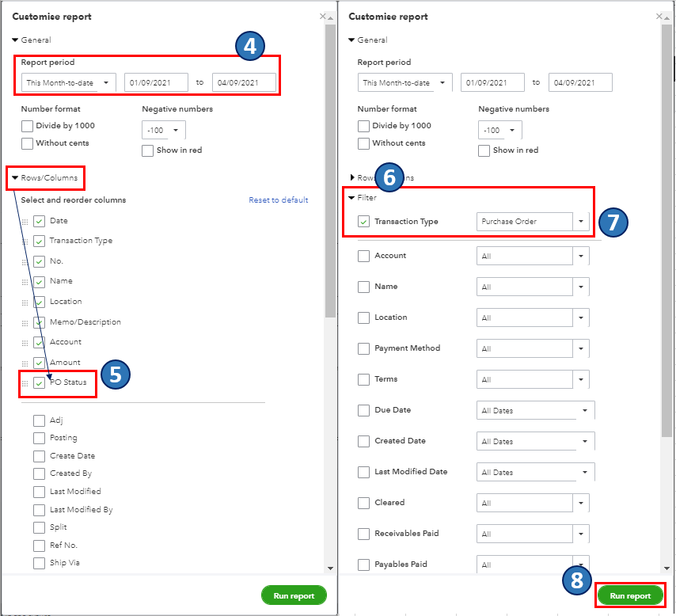Screen dimensions: 676x616
Task: Click the numbered callout 5 marker
Action: 116,375
